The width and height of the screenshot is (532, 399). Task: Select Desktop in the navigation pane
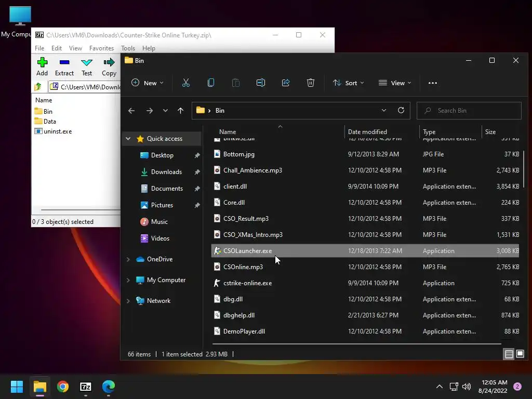162,155
